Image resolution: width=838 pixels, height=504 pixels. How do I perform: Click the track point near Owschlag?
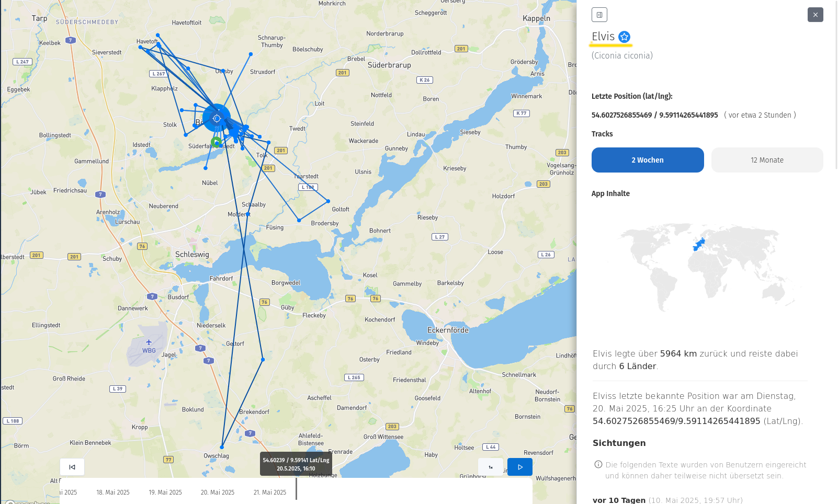(222, 447)
